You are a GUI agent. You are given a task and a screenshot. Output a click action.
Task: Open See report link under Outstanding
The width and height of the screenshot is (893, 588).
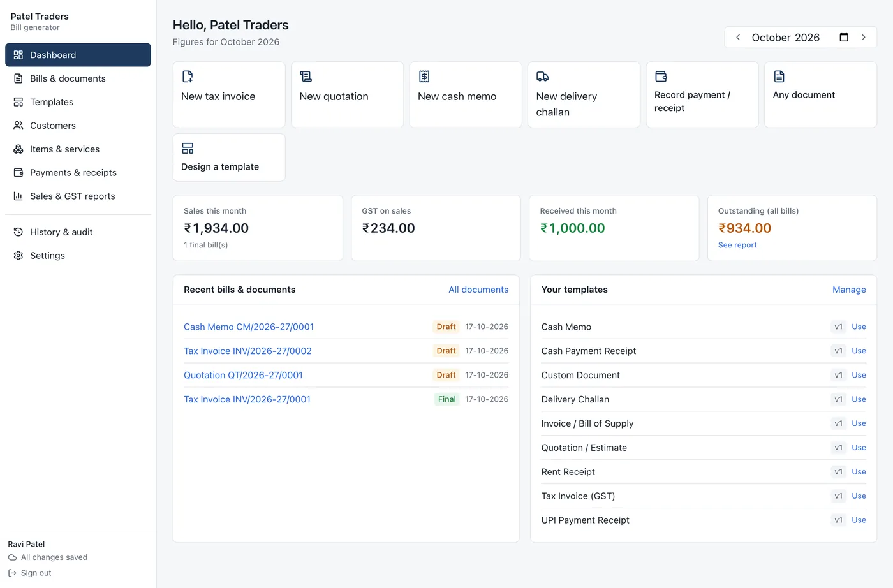pyautogui.click(x=737, y=245)
